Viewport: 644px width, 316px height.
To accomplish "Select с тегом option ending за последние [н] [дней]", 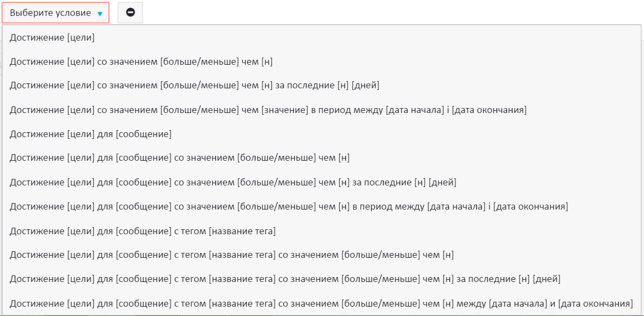I will pyautogui.click(x=285, y=279).
